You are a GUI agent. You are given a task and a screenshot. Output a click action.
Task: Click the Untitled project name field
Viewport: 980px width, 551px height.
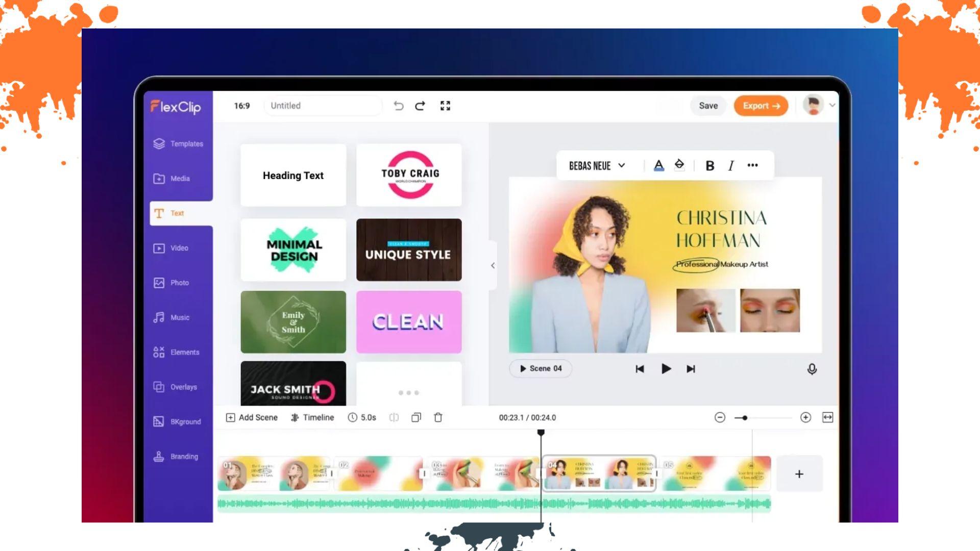click(323, 106)
